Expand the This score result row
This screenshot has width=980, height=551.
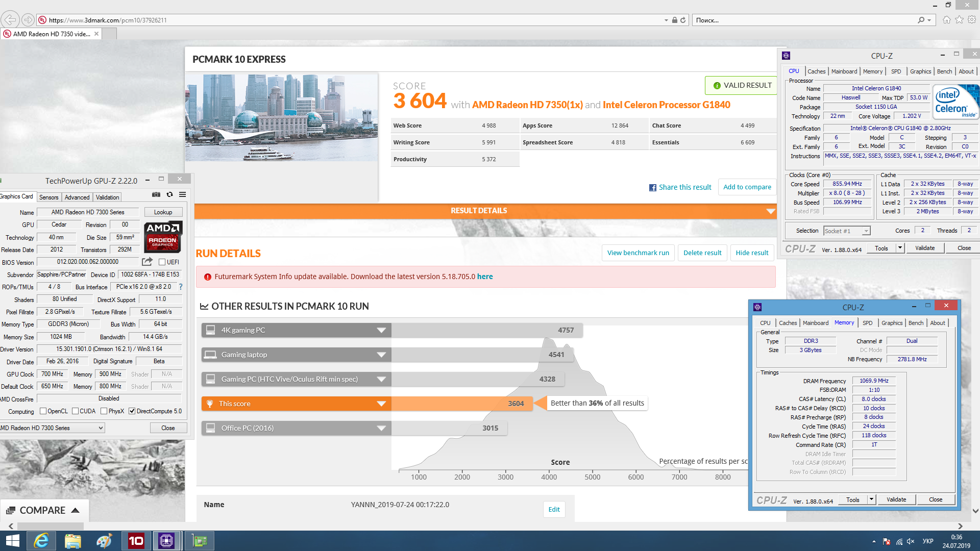click(381, 404)
